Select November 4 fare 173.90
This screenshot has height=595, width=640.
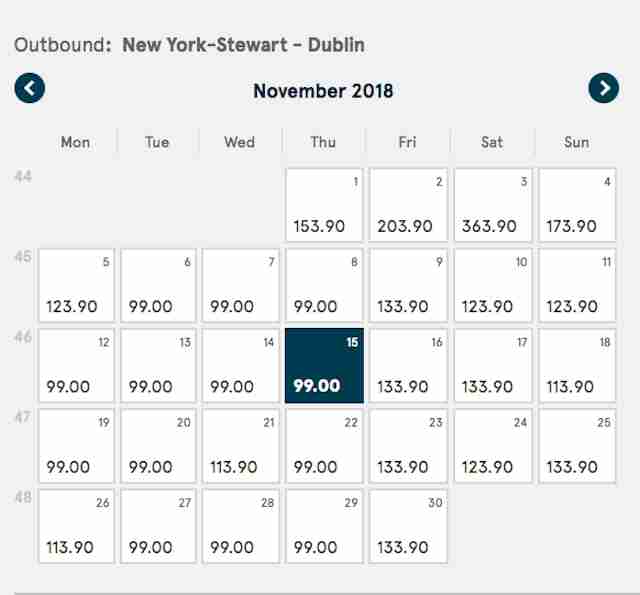pyautogui.click(x=577, y=205)
